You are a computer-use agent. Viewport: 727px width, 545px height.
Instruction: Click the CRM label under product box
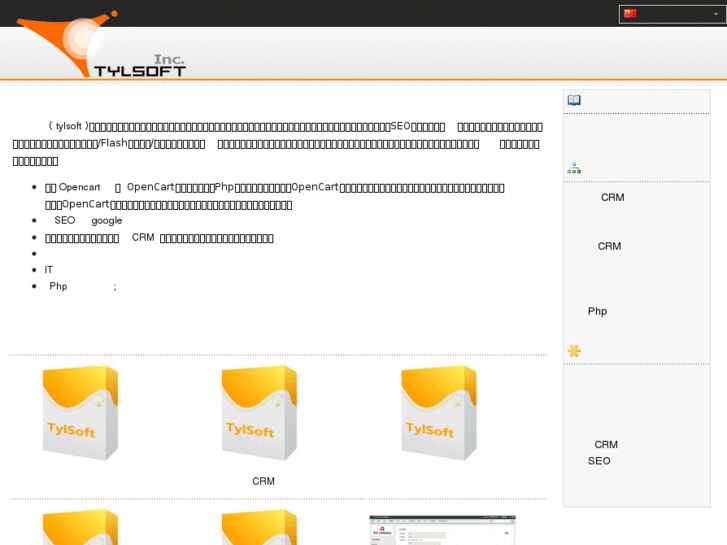pos(263,481)
